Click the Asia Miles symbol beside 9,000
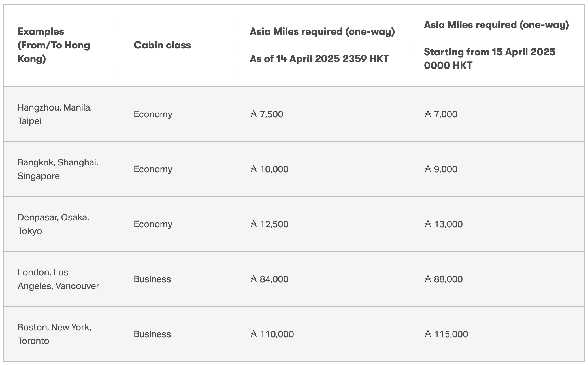Viewport: 588px width, 365px height. coord(428,169)
